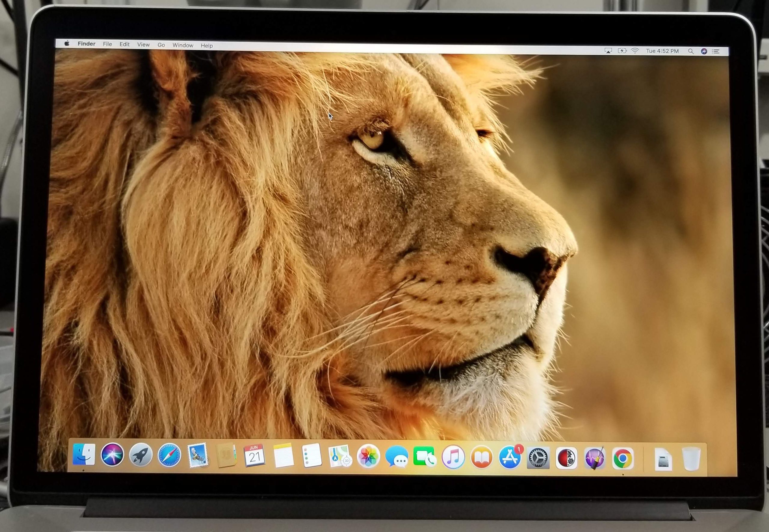
Task: Open the Go menu
Action: [x=161, y=45]
